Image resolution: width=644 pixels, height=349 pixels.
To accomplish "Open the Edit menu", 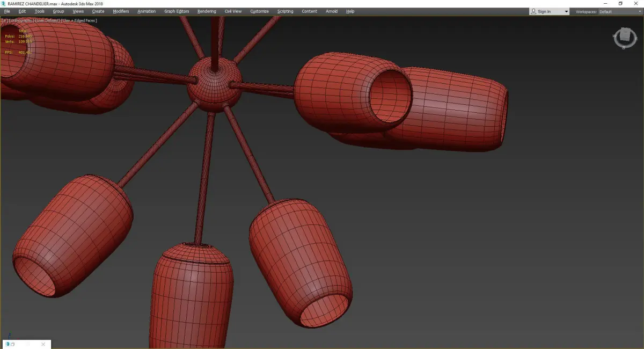I will pos(22,11).
